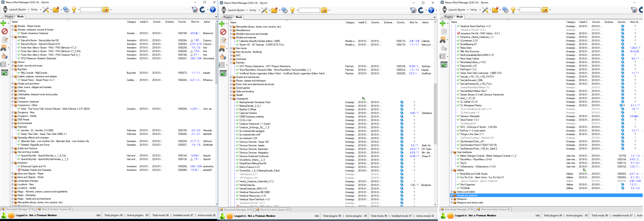Open the help icon in middle window
This screenshot has width=644, height=221.
point(431,10)
